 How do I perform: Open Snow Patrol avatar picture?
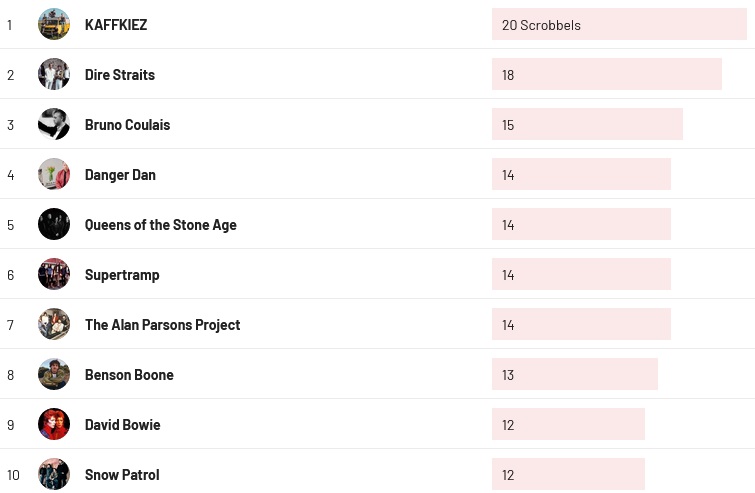pyautogui.click(x=54, y=474)
